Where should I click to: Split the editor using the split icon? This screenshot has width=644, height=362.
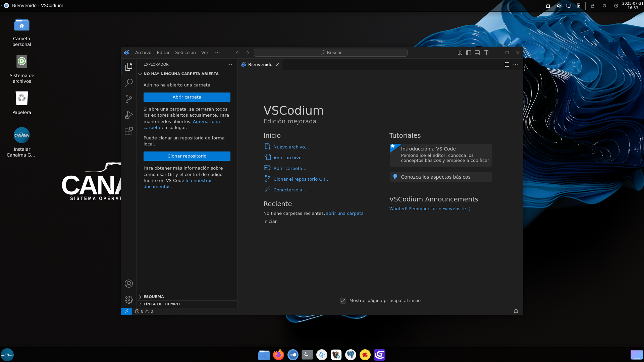506,64
